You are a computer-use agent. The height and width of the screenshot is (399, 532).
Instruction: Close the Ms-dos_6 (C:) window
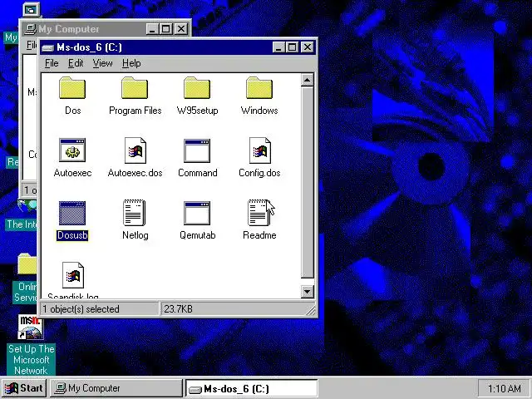[x=308, y=47]
